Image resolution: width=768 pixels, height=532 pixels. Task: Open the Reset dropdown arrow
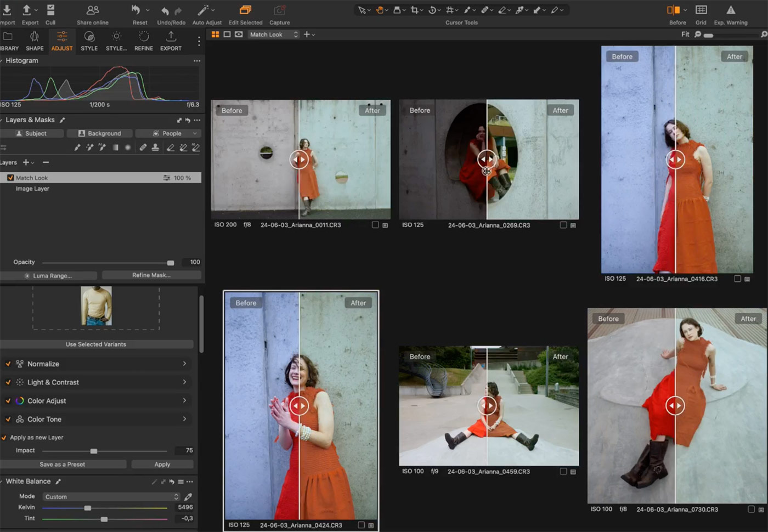point(148,10)
